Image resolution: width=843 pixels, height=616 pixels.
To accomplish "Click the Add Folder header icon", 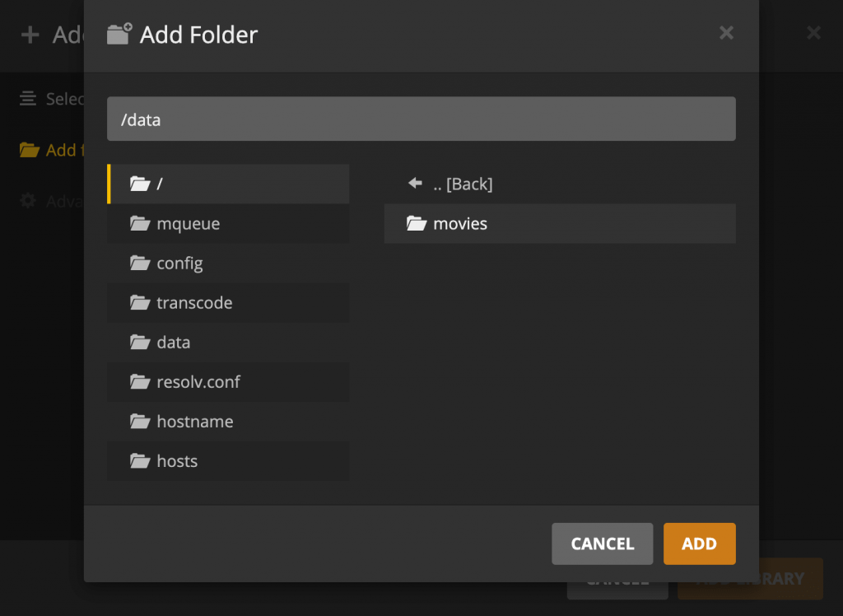I will [119, 35].
